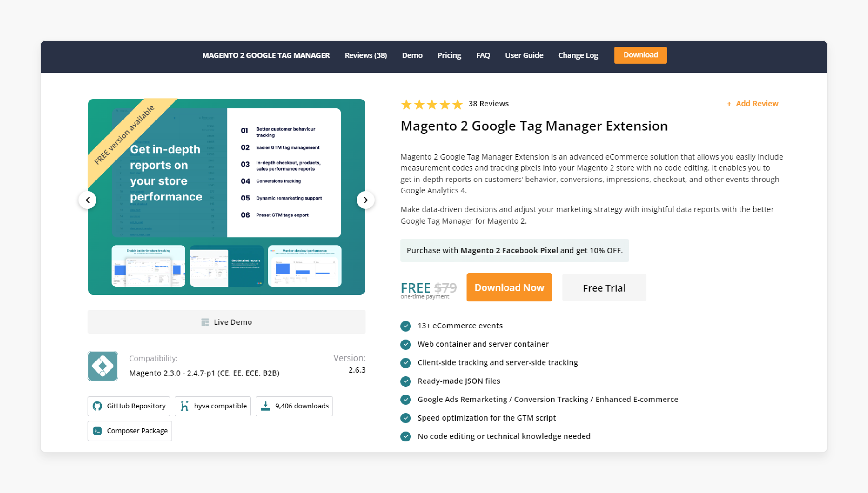This screenshot has width=868, height=493.
Task: Open the Magento 2 Facebook Pixel link
Action: point(509,250)
